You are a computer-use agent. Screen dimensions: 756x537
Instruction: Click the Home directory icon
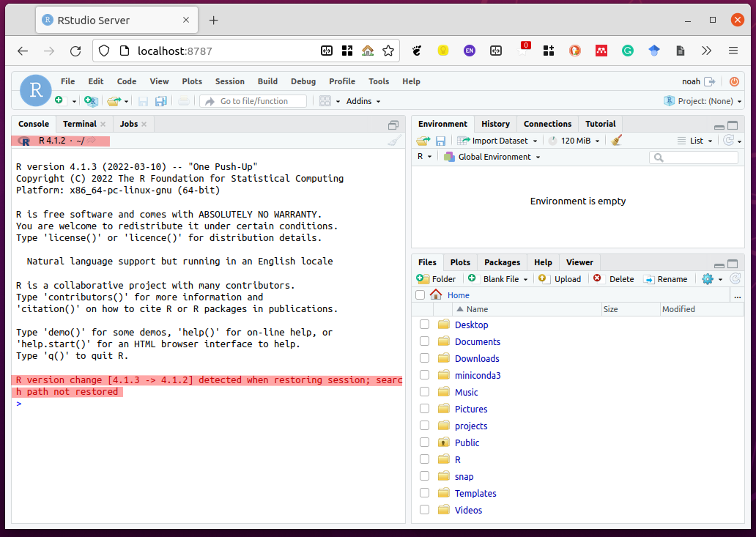point(436,295)
